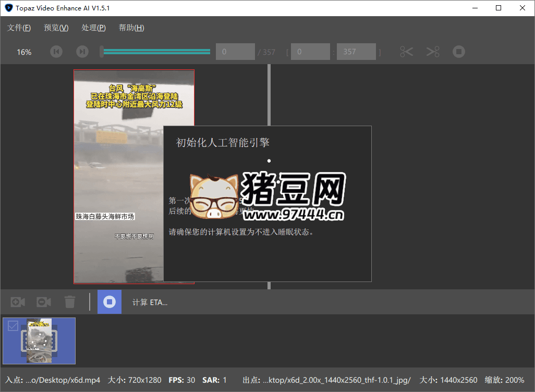Open the 帮助(H) menu
The height and width of the screenshot is (392, 535).
[x=131, y=28]
